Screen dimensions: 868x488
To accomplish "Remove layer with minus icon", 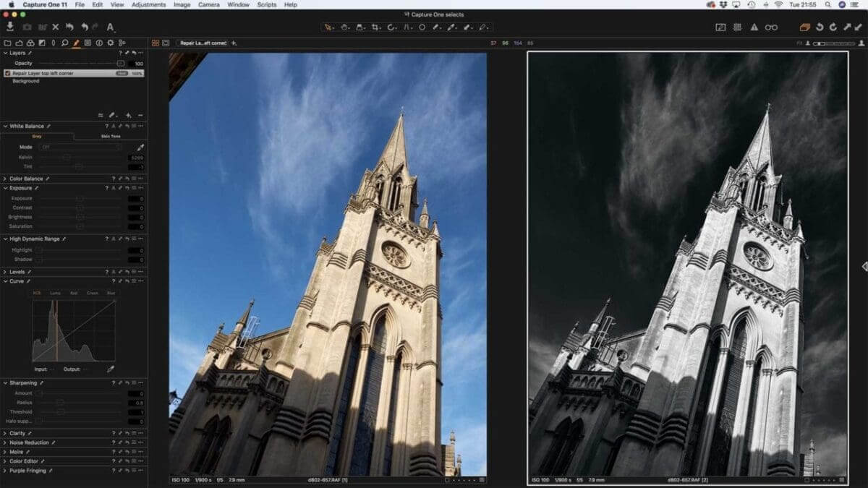I will [x=140, y=115].
